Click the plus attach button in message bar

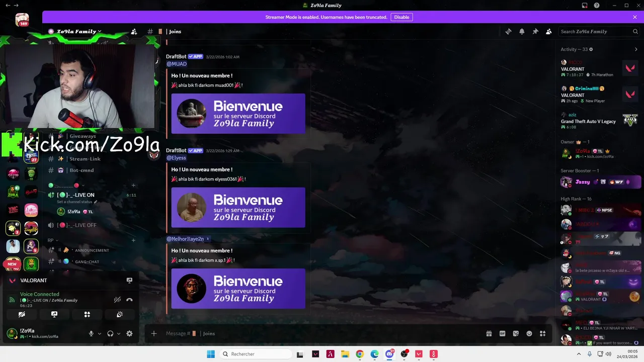pyautogui.click(x=154, y=333)
